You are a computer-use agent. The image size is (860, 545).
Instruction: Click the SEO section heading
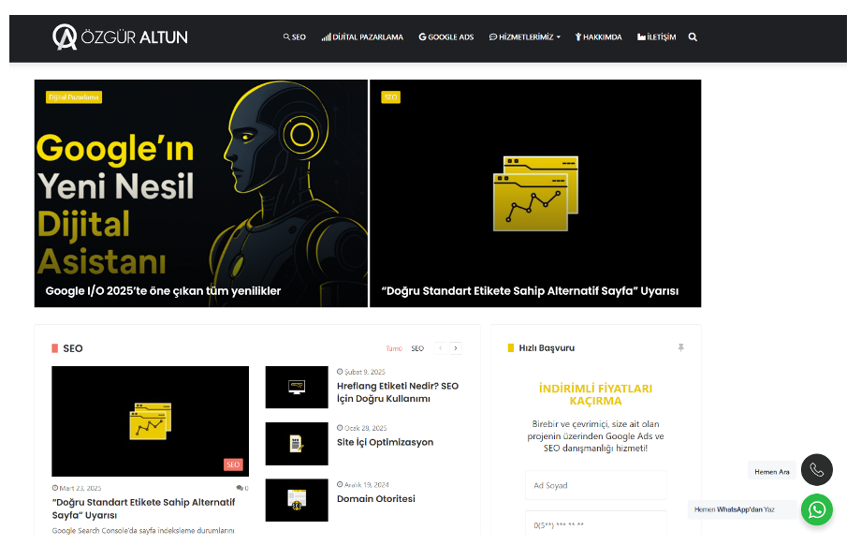pyautogui.click(x=72, y=349)
